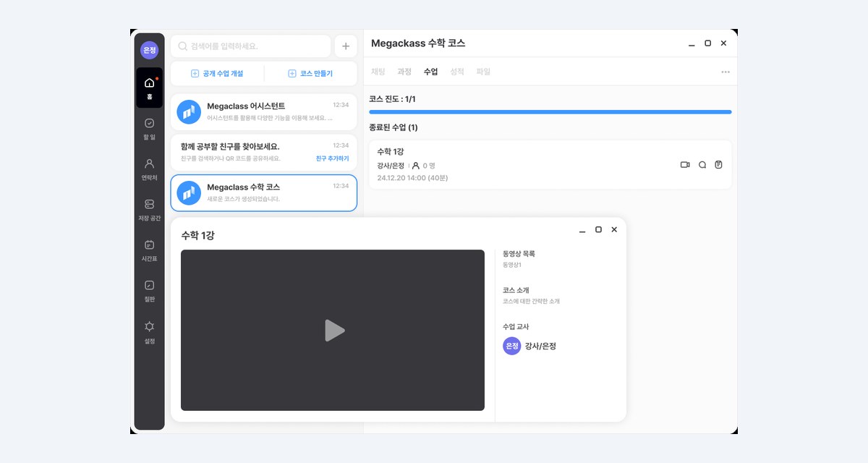
Task: Play the 수학 1강 video
Action: [333, 331]
